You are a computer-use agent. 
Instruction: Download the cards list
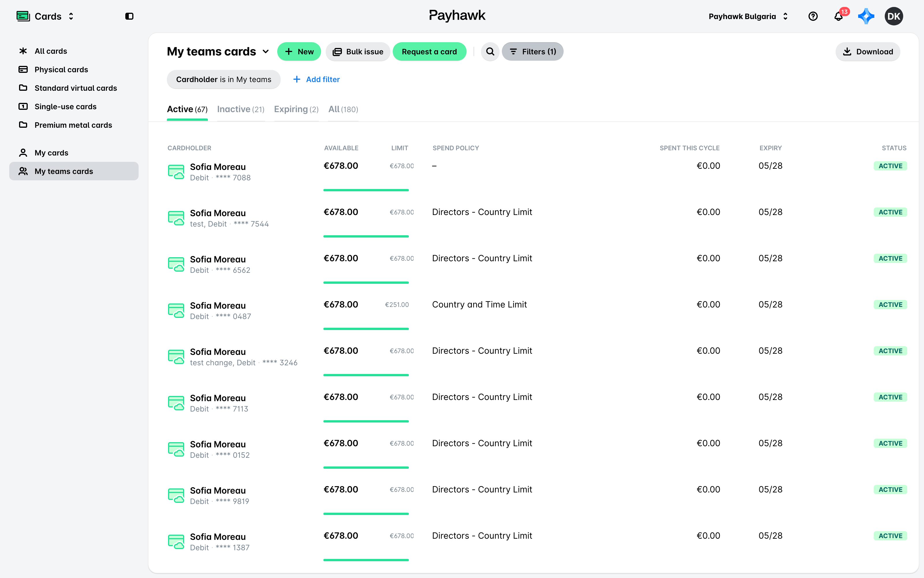click(x=867, y=52)
